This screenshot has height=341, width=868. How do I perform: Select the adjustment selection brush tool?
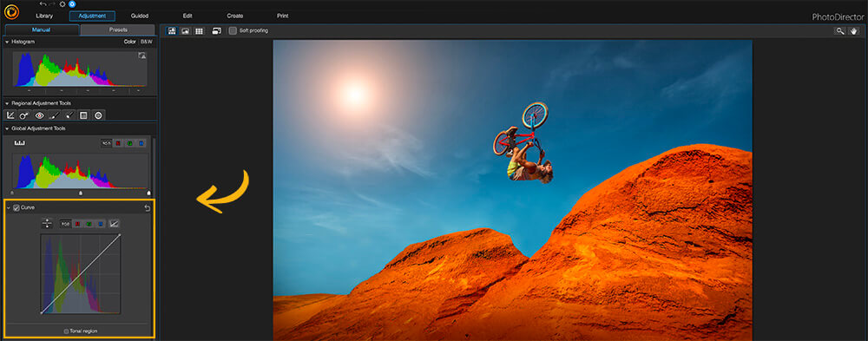(x=69, y=115)
